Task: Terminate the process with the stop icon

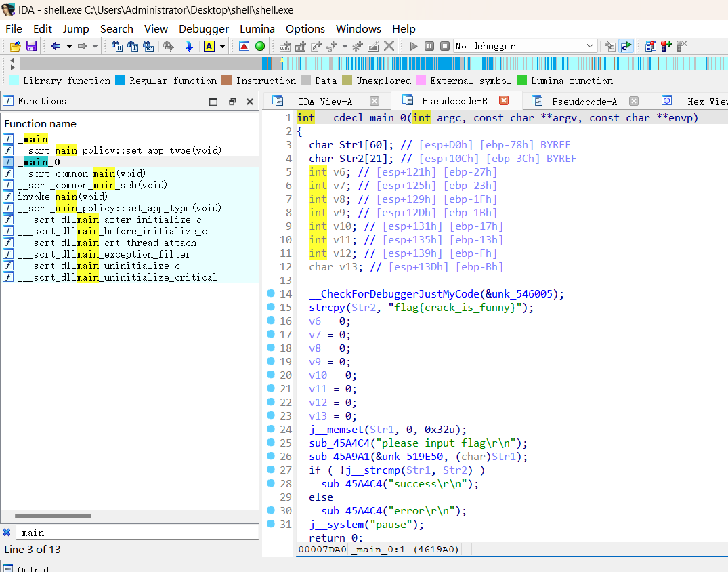Action: pyautogui.click(x=445, y=46)
